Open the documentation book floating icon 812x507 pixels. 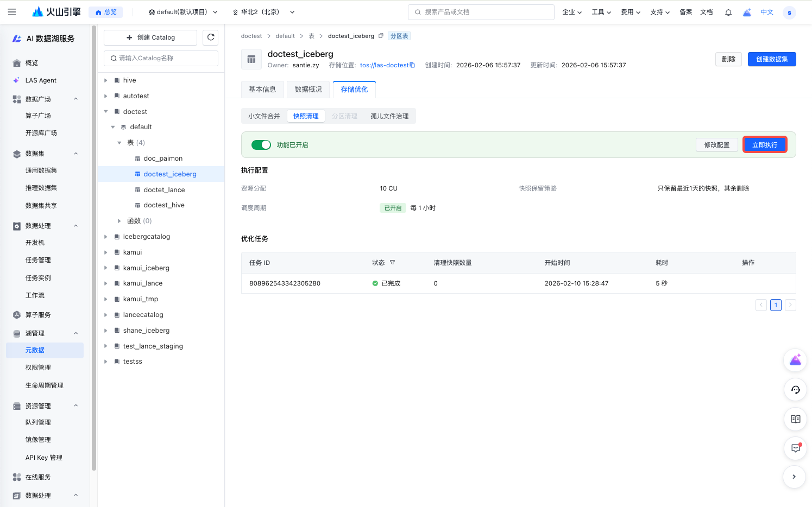(x=795, y=419)
